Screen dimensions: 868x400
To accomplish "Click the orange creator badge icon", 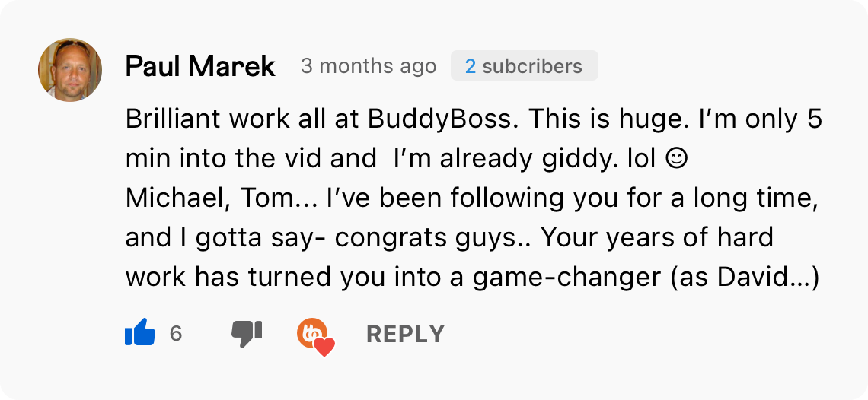I will 311,332.
